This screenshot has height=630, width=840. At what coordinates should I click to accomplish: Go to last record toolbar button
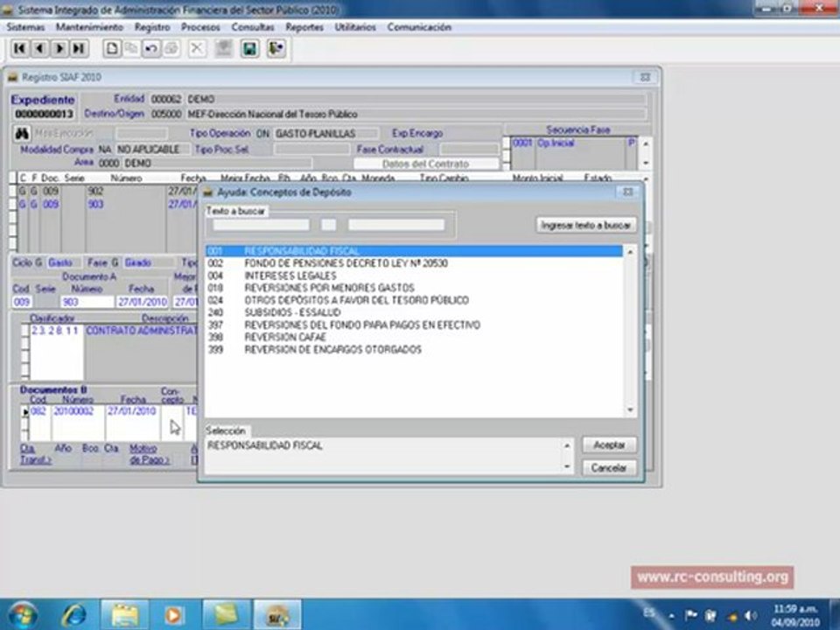point(79,49)
